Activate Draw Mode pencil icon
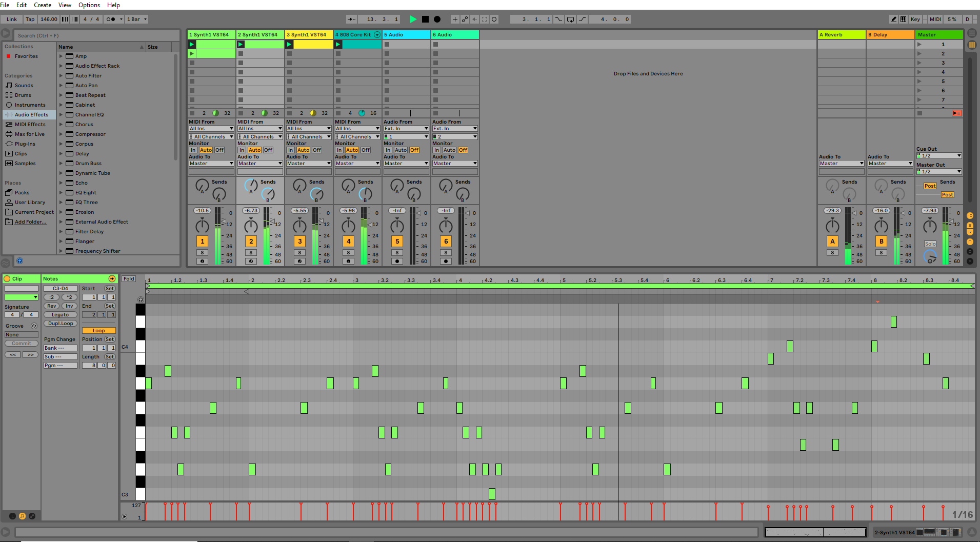The height and width of the screenshot is (542, 980). [x=894, y=19]
